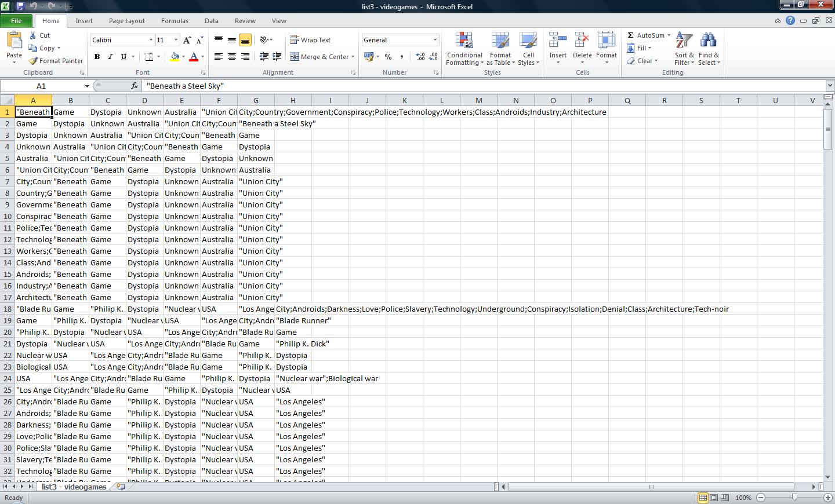Increase decimal places
Image resolution: width=835 pixels, height=504 pixels.
coord(420,57)
